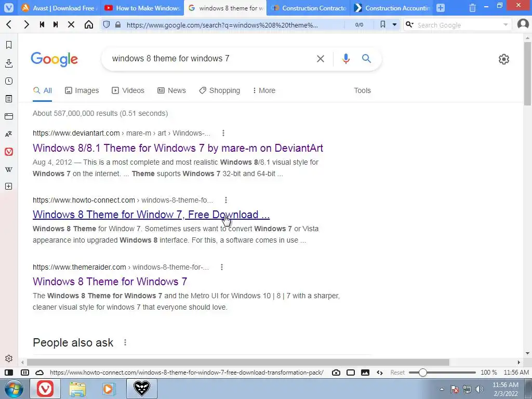Image resolution: width=532 pixels, height=399 pixels.
Task: Open Vivaldi web panel in sidebar
Action: (x=9, y=151)
